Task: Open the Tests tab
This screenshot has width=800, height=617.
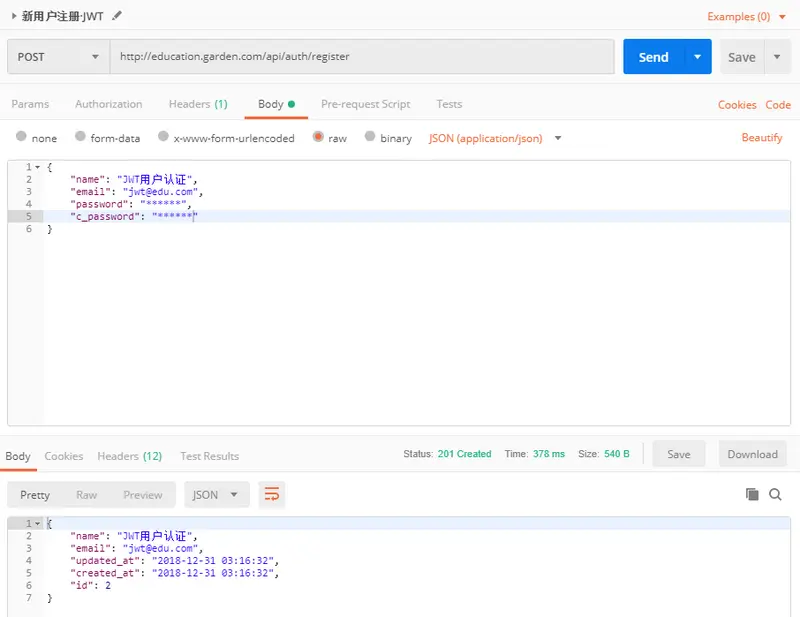Action: coord(449,104)
